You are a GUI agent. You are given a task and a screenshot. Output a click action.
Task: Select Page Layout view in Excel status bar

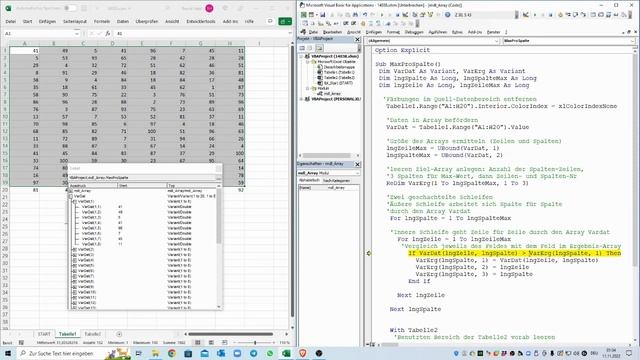(x=211, y=342)
